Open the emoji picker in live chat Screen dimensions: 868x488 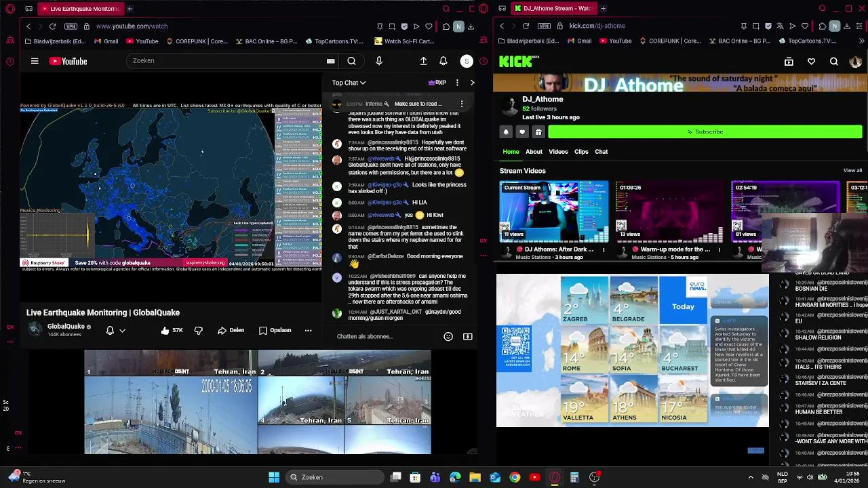click(x=448, y=336)
